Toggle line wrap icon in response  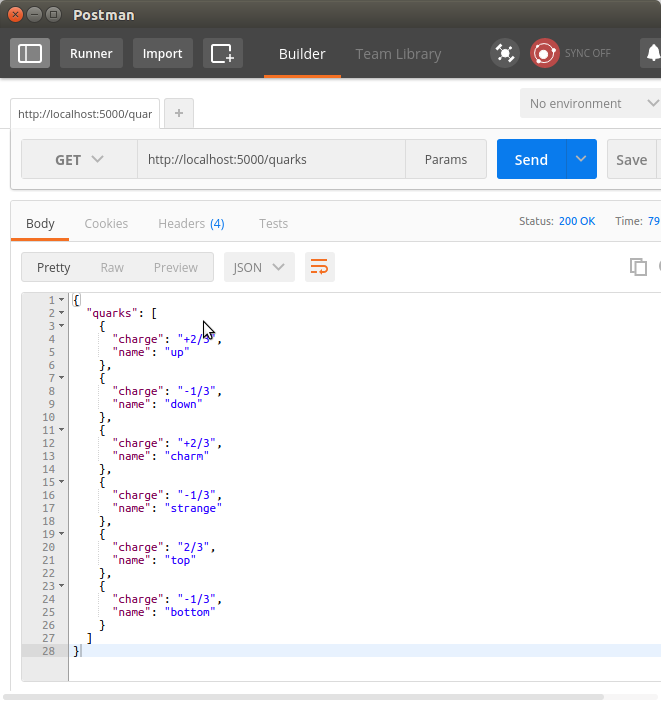[x=320, y=267]
